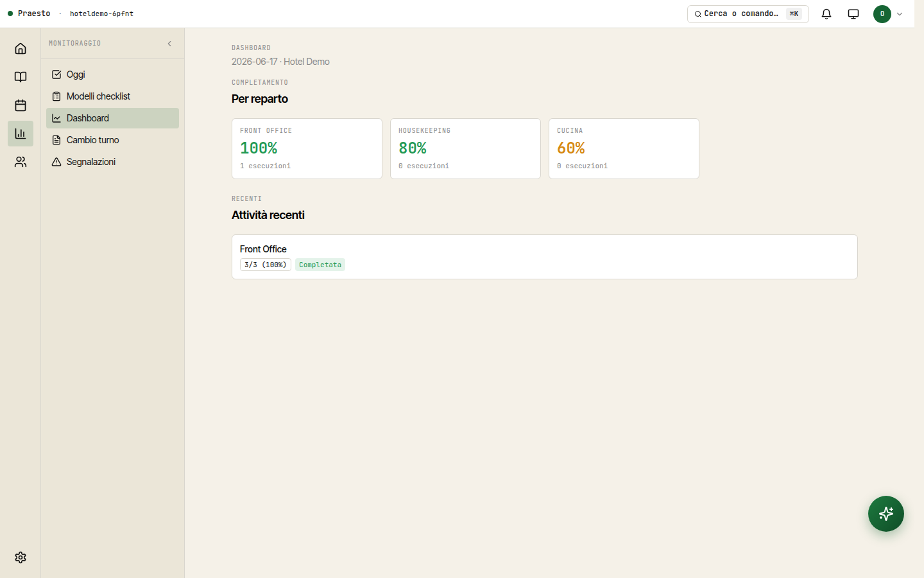Image resolution: width=924 pixels, height=578 pixels.
Task: Click the monitor display icon
Action: point(853,13)
